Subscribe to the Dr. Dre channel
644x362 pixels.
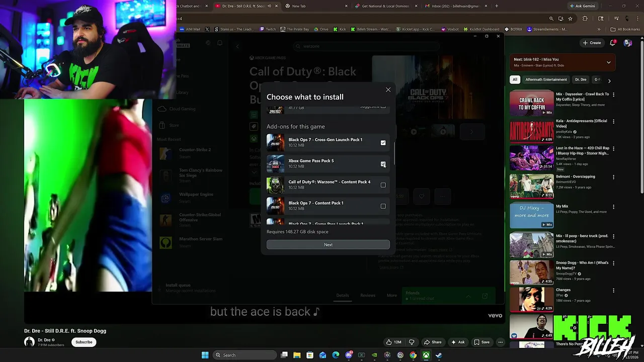pyautogui.click(x=84, y=342)
